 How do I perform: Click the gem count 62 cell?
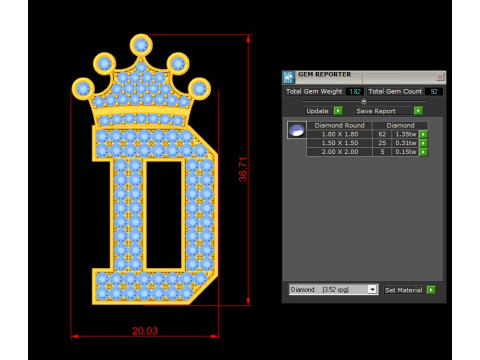tap(382, 134)
